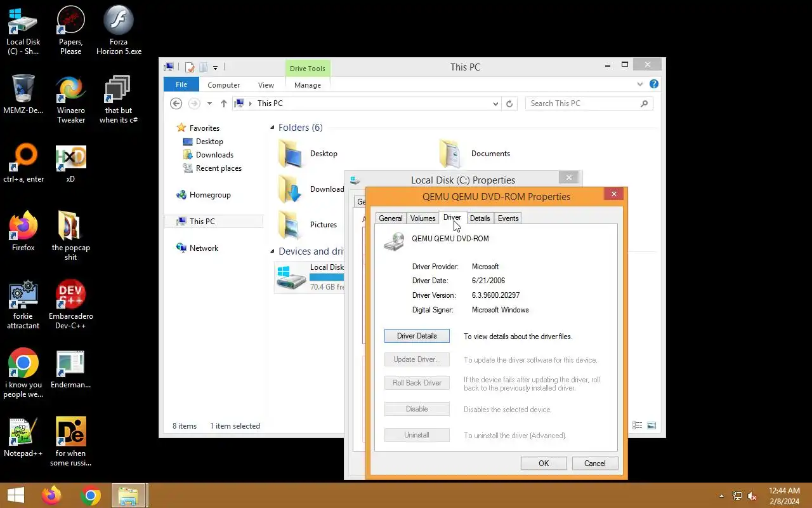The height and width of the screenshot is (508, 812).
Task: Open the Customize Quick Access Toolbar dropdown
Action: point(215,67)
